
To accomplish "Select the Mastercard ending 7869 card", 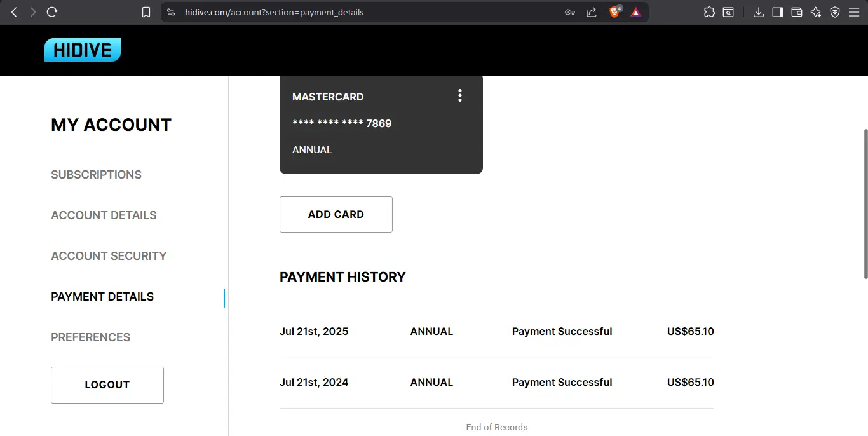I will point(381,125).
